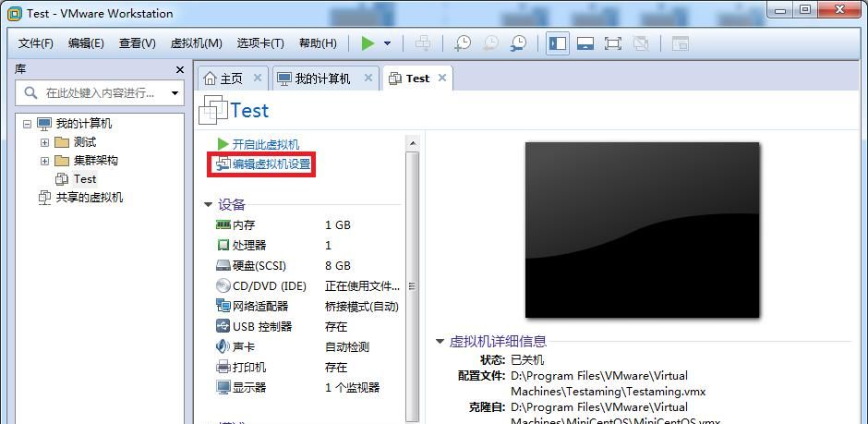Open power options dropdown arrow in toolbar
The width and height of the screenshot is (868, 424).
point(388,43)
